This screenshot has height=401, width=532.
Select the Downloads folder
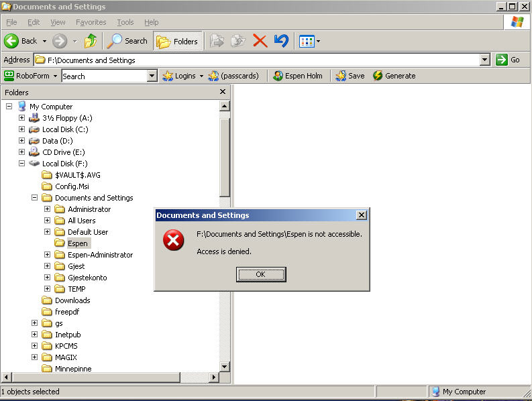pyautogui.click(x=66, y=300)
